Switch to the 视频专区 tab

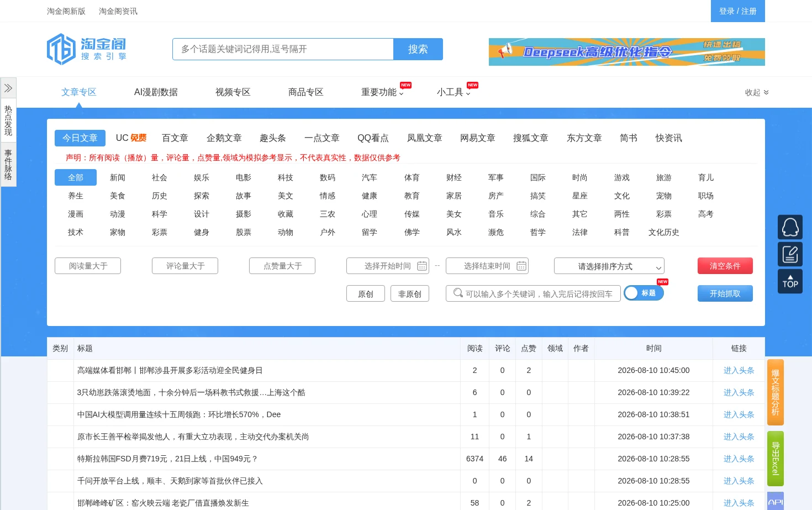pyautogui.click(x=233, y=92)
